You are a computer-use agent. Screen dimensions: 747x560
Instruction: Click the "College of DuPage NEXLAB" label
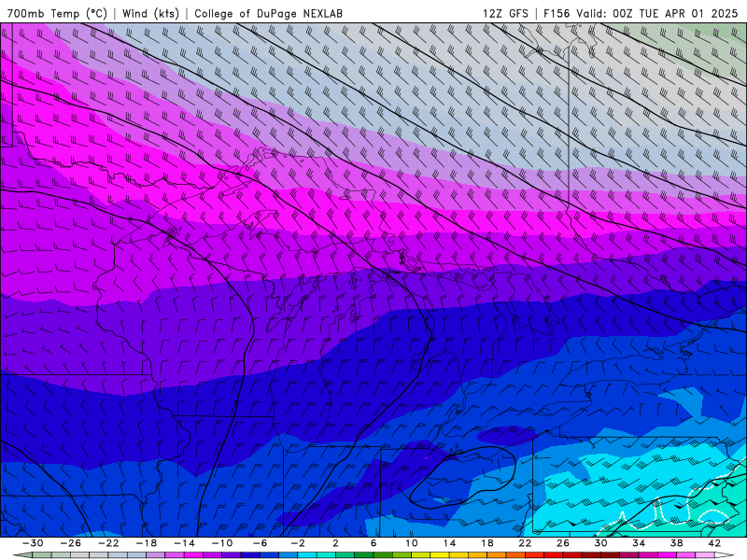[x=268, y=13]
